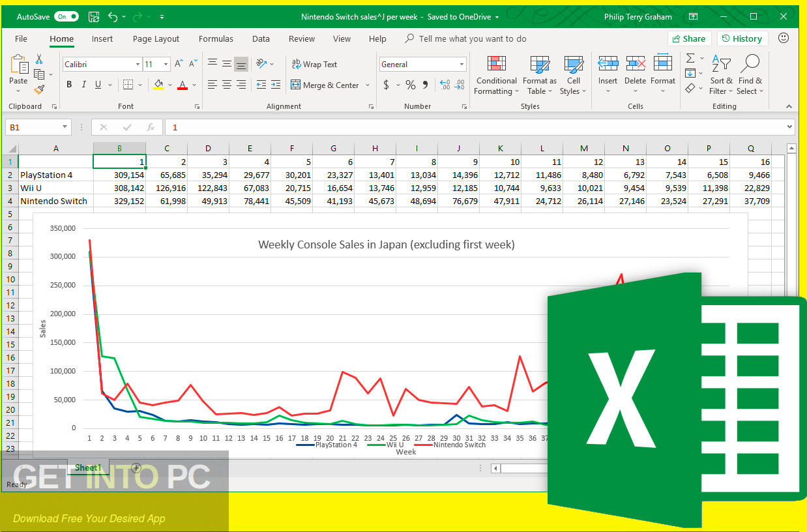Image resolution: width=807 pixels, height=532 pixels.
Task: Open the General number format dropdown
Action: click(x=462, y=64)
